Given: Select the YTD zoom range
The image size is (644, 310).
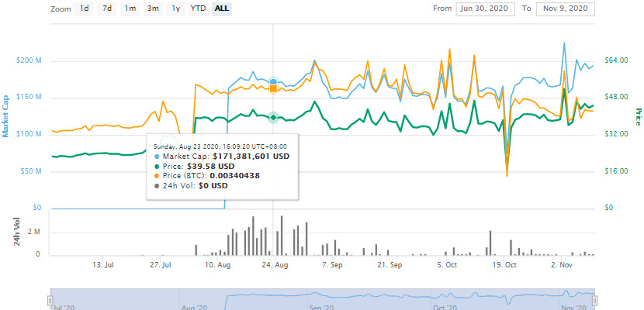Looking at the screenshot, I should (199, 9).
